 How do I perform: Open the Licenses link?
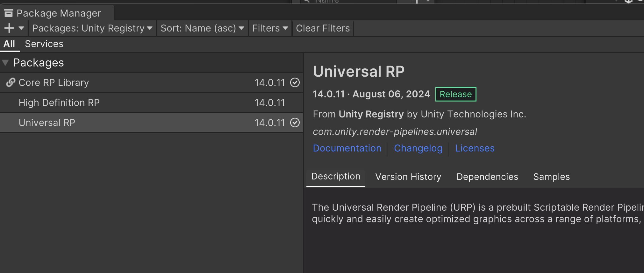point(475,148)
